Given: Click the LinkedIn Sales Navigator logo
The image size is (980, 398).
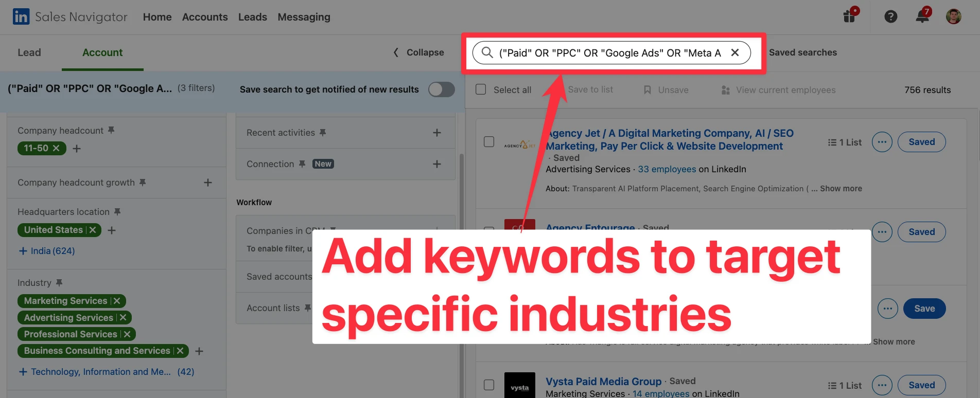Looking at the screenshot, I should [70, 17].
